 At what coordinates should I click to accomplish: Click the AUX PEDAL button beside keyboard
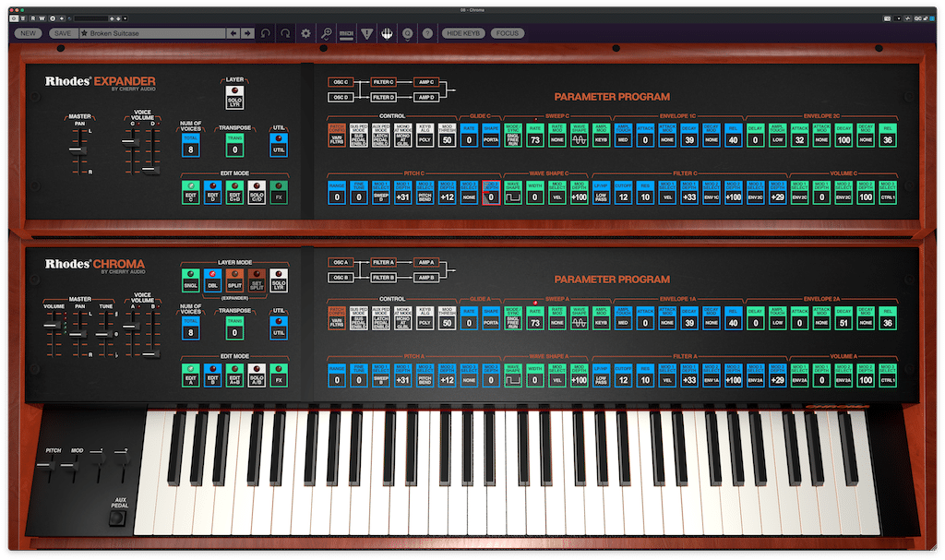[117, 518]
